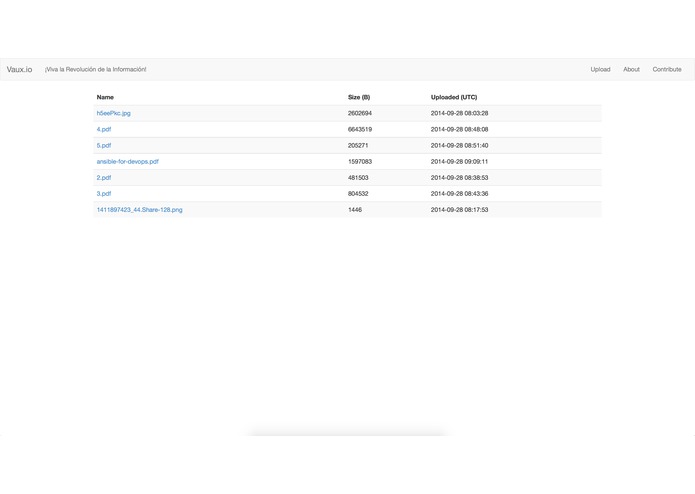Select the size value 1446
The width and height of the screenshot is (695, 494).
point(355,210)
